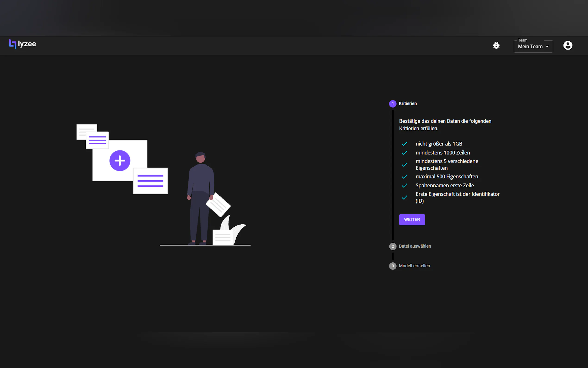
Task: Click step 2 number circle
Action: pyautogui.click(x=393, y=246)
